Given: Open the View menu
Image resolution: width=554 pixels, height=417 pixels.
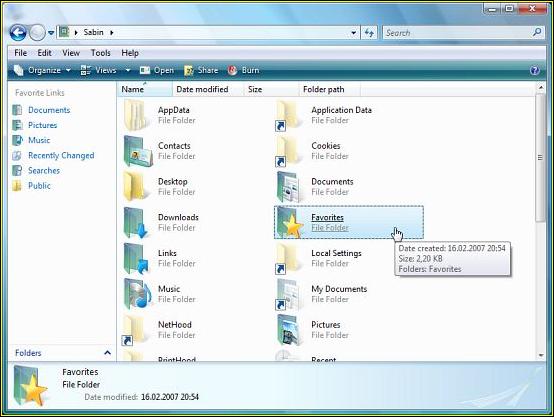Looking at the screenshot, I should [71, 53].
